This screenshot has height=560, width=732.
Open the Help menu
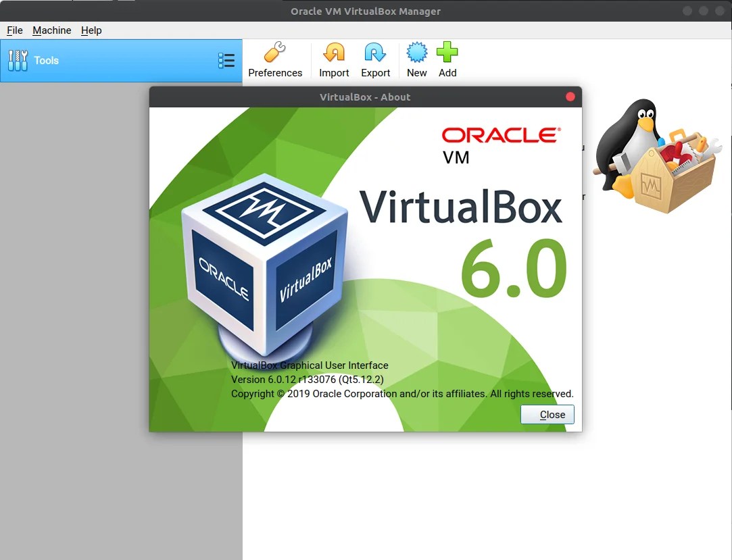coord(91,30)
